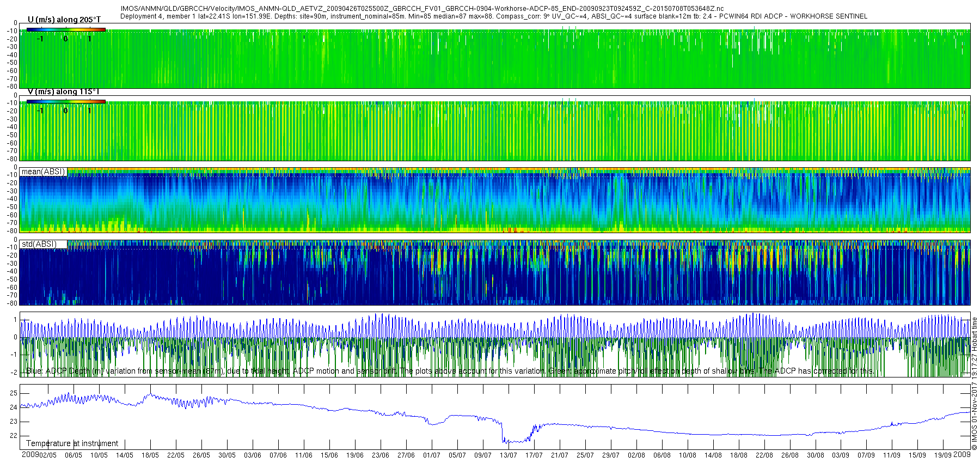Viewport: 980px width, 463px height.
Task: Click the '-60' depth tick in the mean(ABSI) panel
Action: [12, 215]
